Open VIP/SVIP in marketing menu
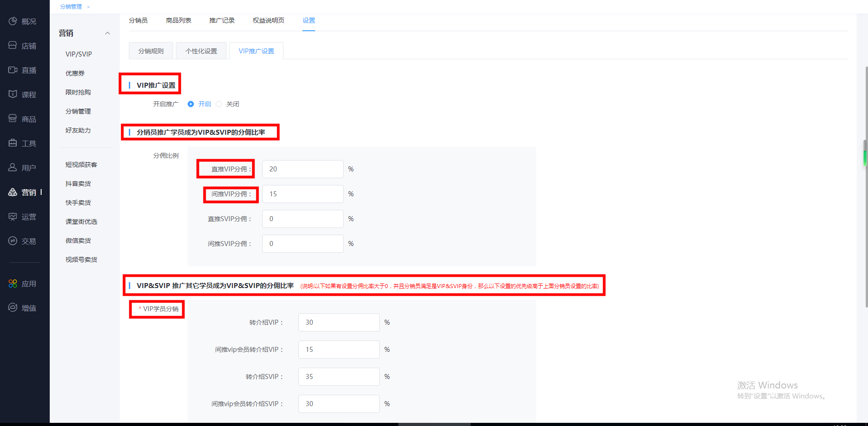The width and height of the screenshot is (868, 426). pyautogui.click(x=79, y=54)
